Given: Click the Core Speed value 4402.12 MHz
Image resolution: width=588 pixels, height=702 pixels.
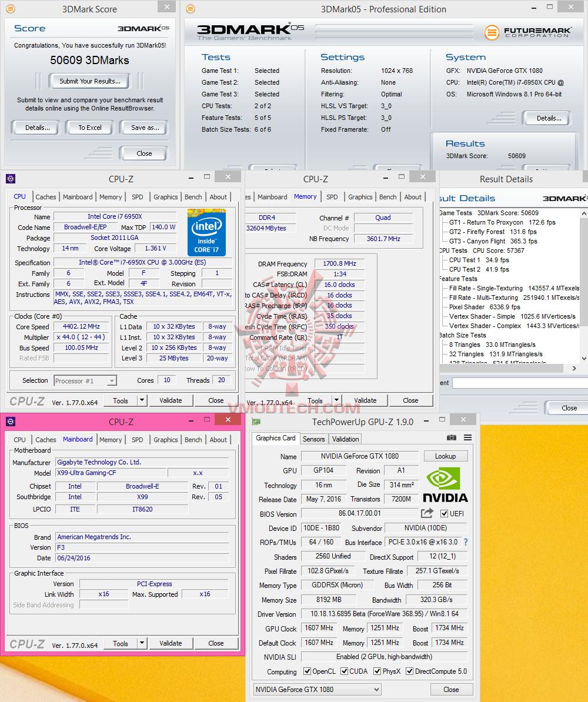Looking at the screenshot, I should (81, 327).
